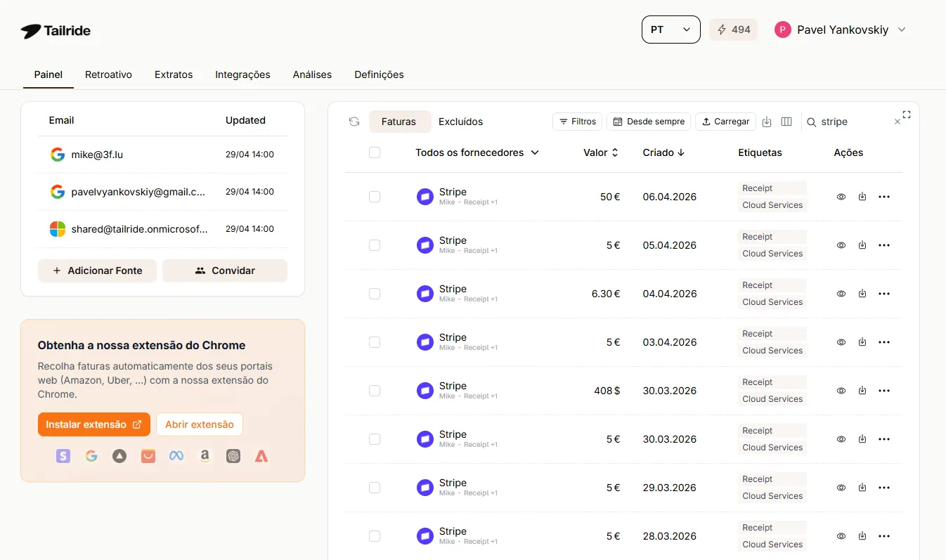
Task: Click the Amazon icon in the extension banner
Action: 205,456
